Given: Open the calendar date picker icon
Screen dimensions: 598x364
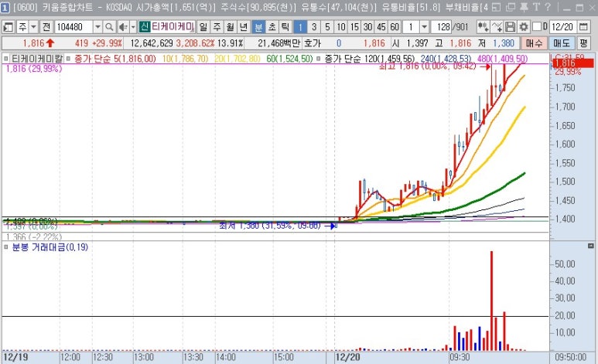Looking at the screenshot, I should [583, 27].
